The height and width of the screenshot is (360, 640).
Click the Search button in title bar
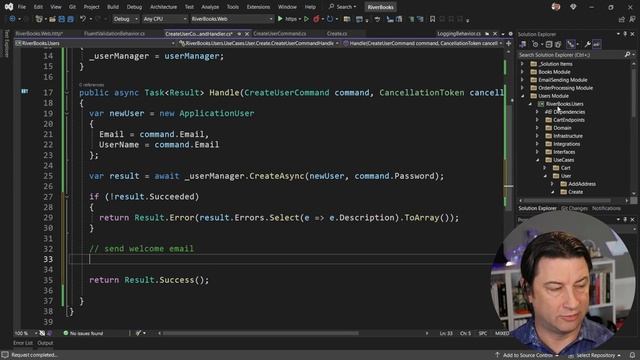342,7
